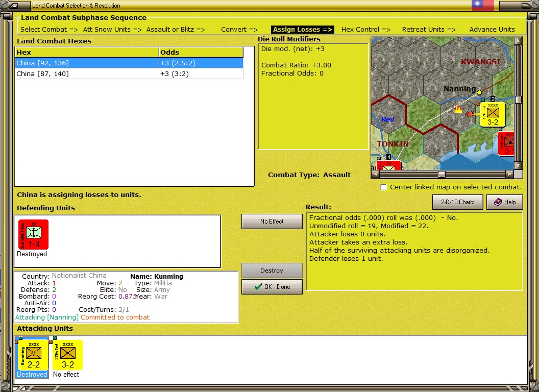Click the Advance Units subphase step
The width and height of the screenshot is (539, 392).
492,30
